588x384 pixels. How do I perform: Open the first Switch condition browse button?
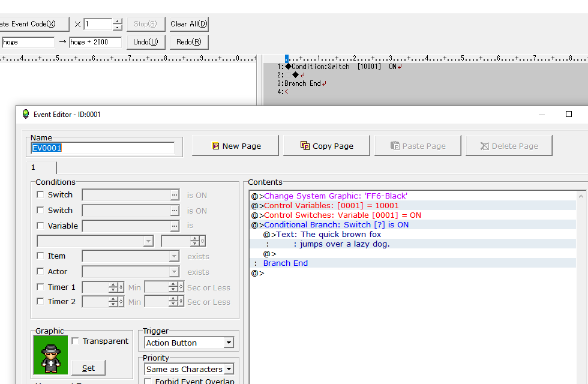pyautogui.click(x=175, y=195)
